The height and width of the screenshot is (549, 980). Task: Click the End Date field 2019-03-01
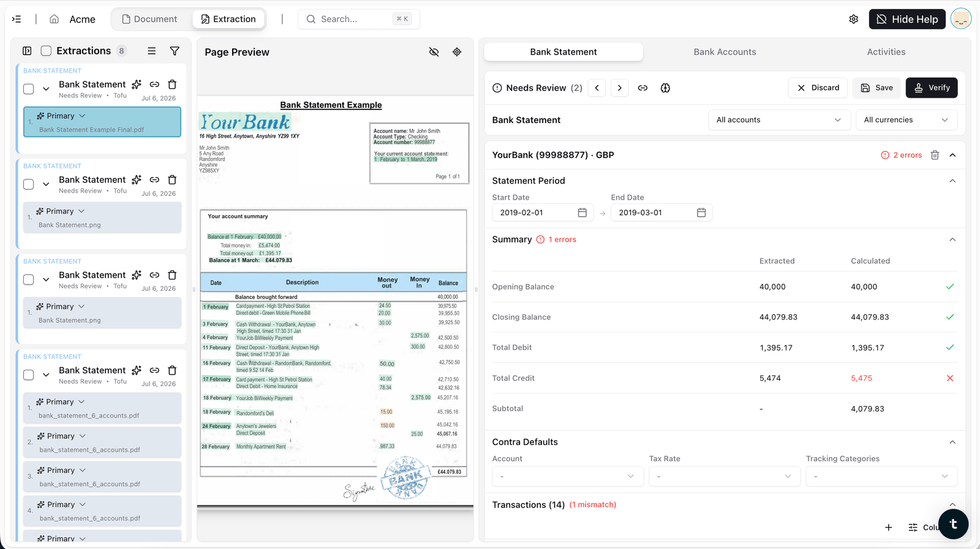click(x=661, y=212)
